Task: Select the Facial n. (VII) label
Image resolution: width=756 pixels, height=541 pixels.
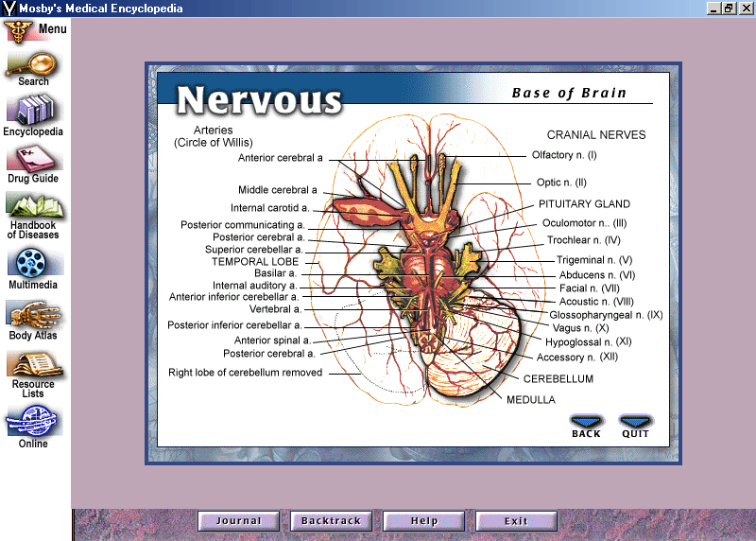Action: 589,288
